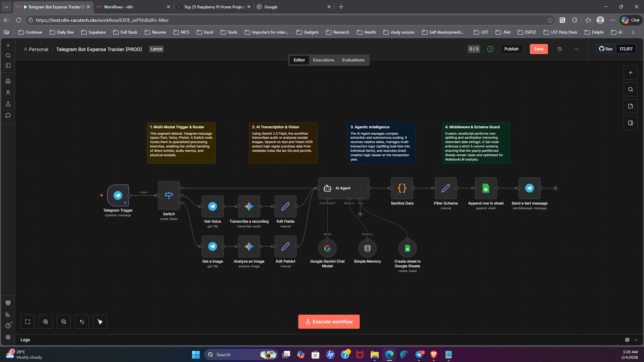Image resolution: width=644 pixels, height=362 pixels.
Task: Open the Simple Memory node
Action: [x=367, y=248]
